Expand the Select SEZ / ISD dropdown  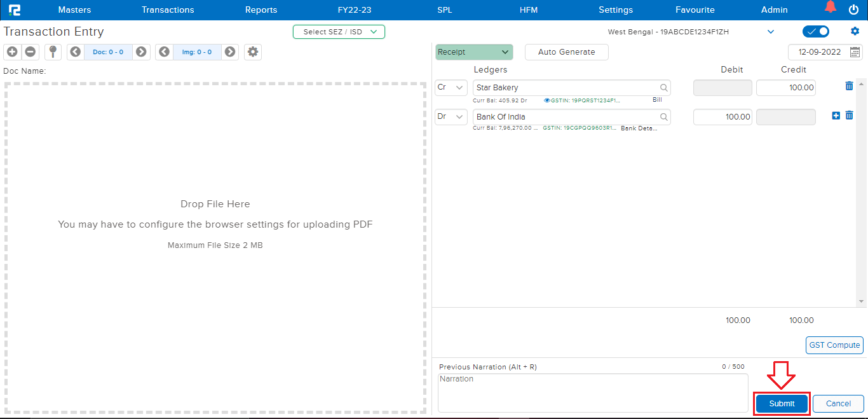339,32
